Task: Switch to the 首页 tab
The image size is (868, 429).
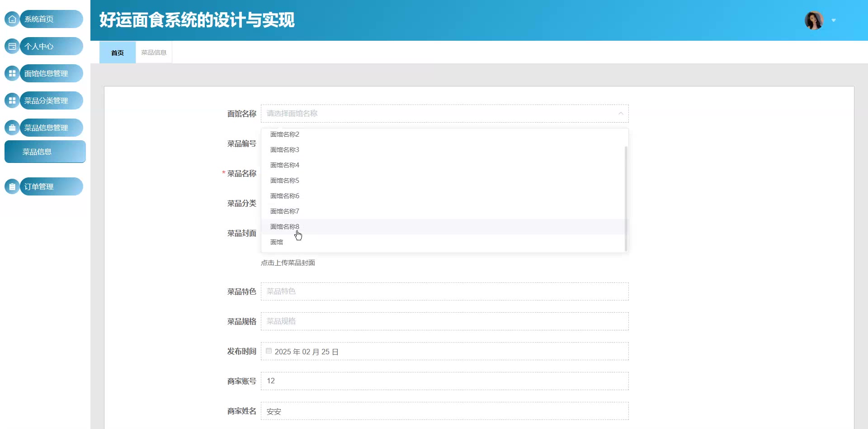Action: coord(118,52)
